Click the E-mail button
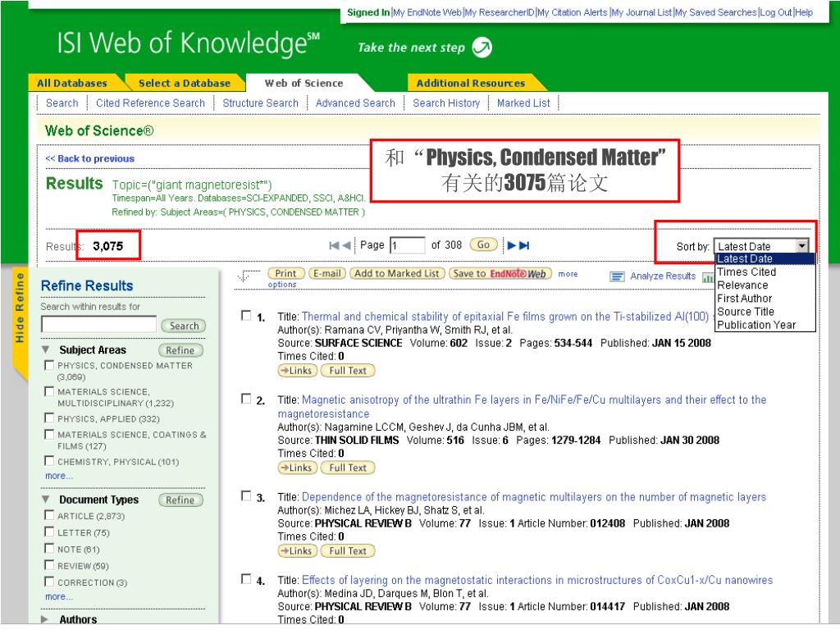Image resolution: width=840 pixels, height=630 pixels. pos(327,273)
